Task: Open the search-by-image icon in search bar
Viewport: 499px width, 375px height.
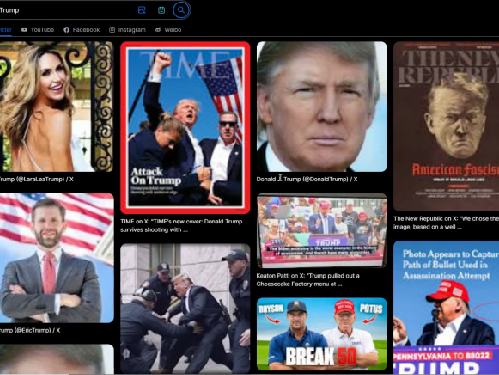Action: (x=142, y=10)
